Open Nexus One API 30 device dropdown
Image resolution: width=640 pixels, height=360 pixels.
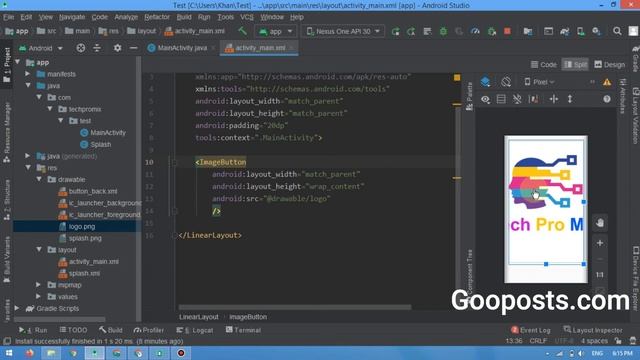(343, 31)
